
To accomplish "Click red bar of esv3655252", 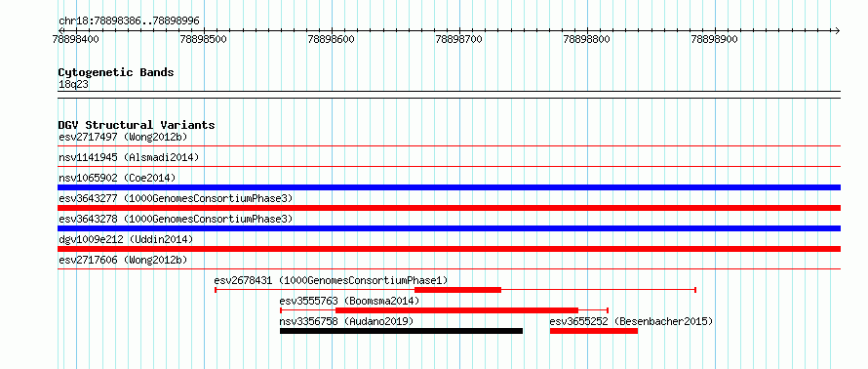I will 594,331.
